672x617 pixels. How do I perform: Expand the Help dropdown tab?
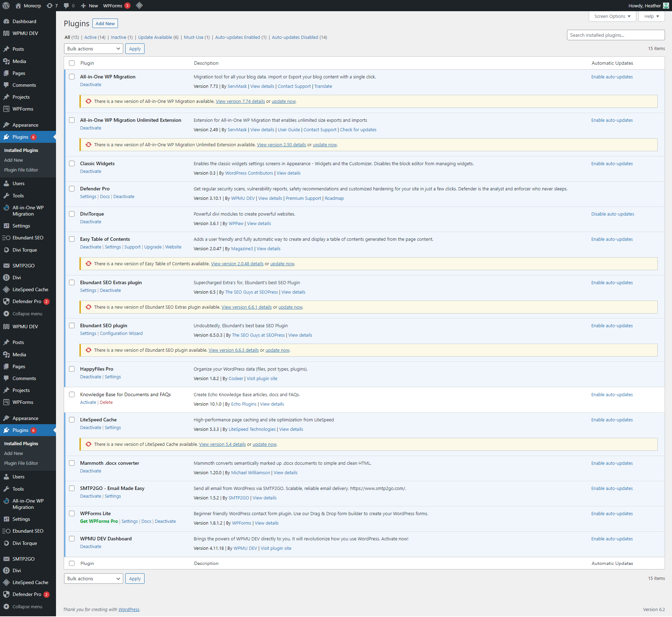tap(651, 16)
